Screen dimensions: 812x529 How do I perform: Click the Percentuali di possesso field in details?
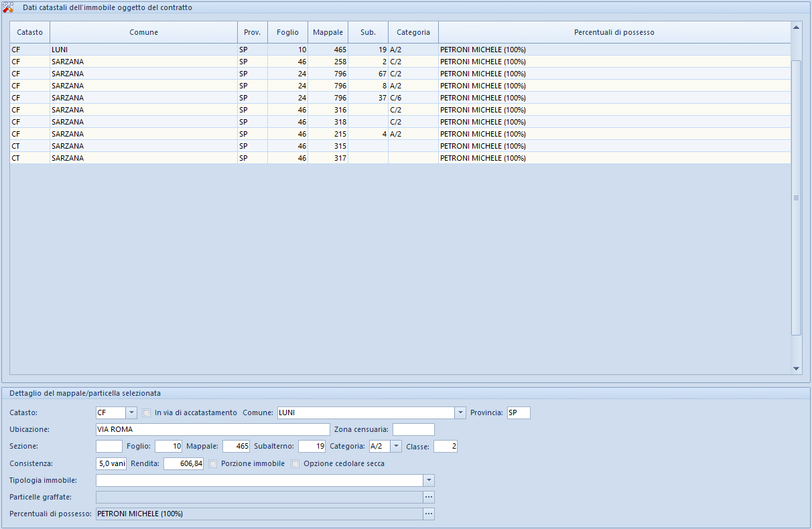click(x=259, y=514)
